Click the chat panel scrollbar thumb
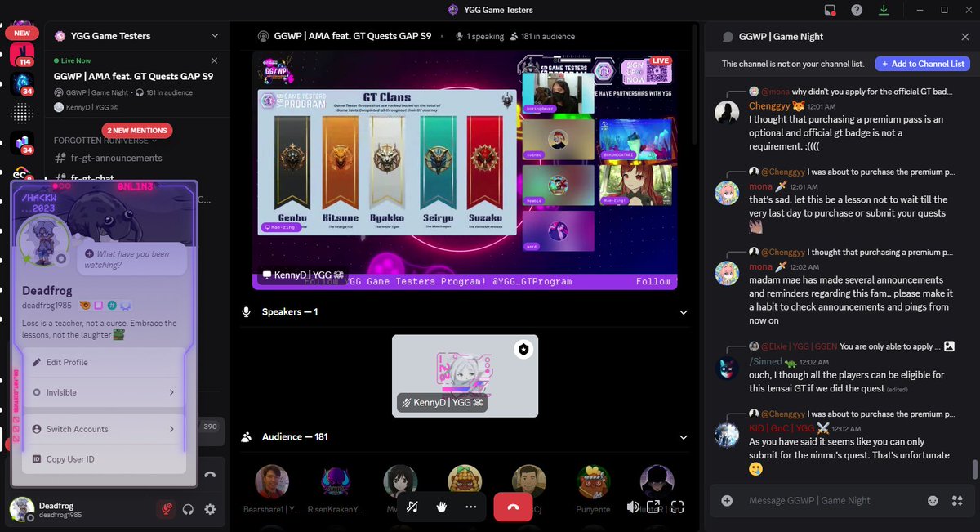The width and height of the screenshot is (980, 532). (974, 469)
